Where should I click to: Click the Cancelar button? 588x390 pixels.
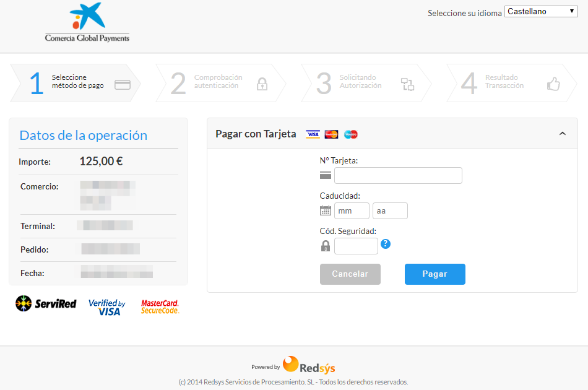click(350, 274)
